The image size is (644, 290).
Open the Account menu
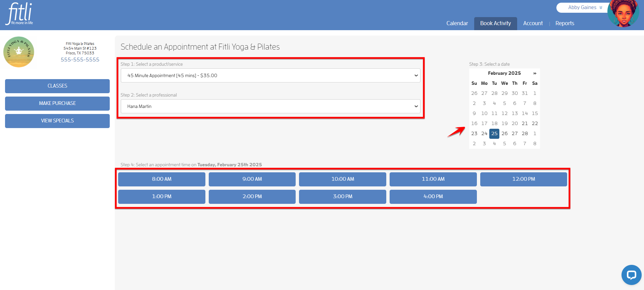[533, 23]
